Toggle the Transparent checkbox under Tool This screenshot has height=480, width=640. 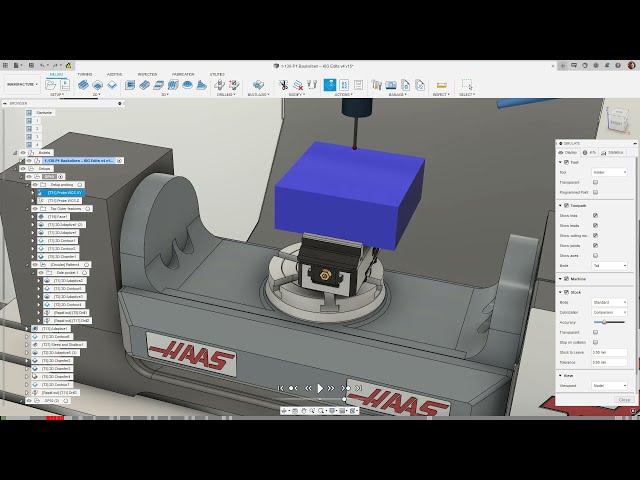coord(595,182)
